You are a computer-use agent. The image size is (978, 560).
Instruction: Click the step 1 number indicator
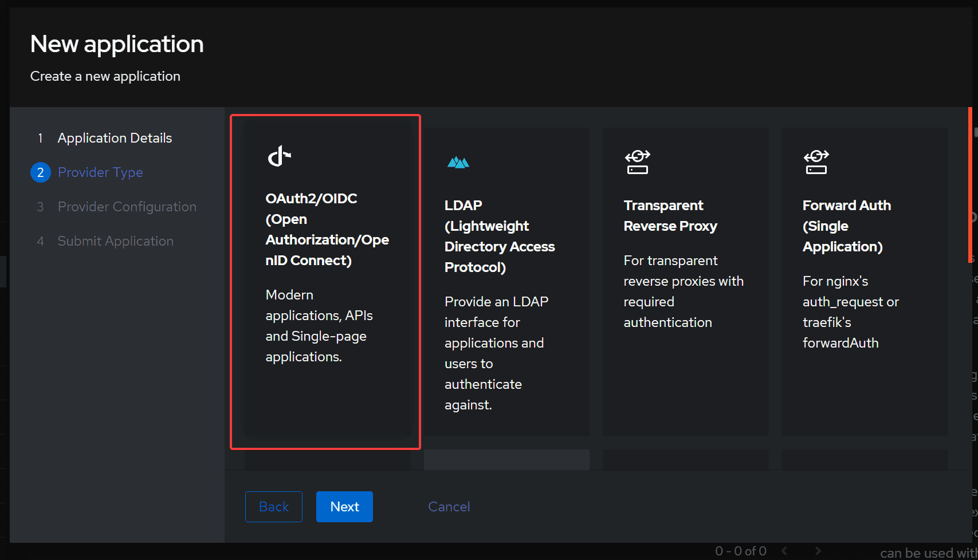[x=40, y=137]
